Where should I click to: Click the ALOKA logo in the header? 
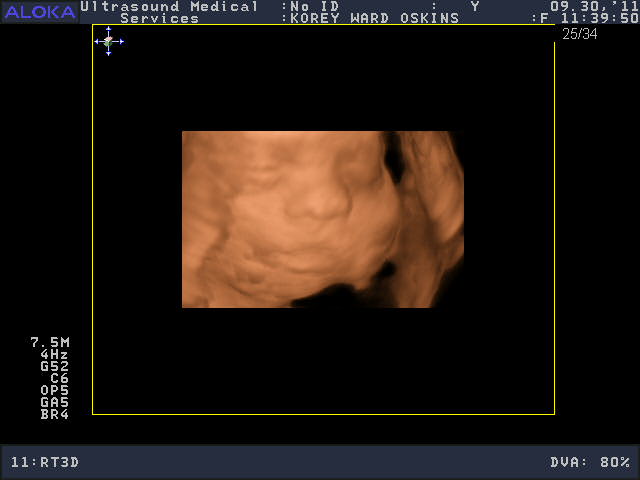[39, 12]
